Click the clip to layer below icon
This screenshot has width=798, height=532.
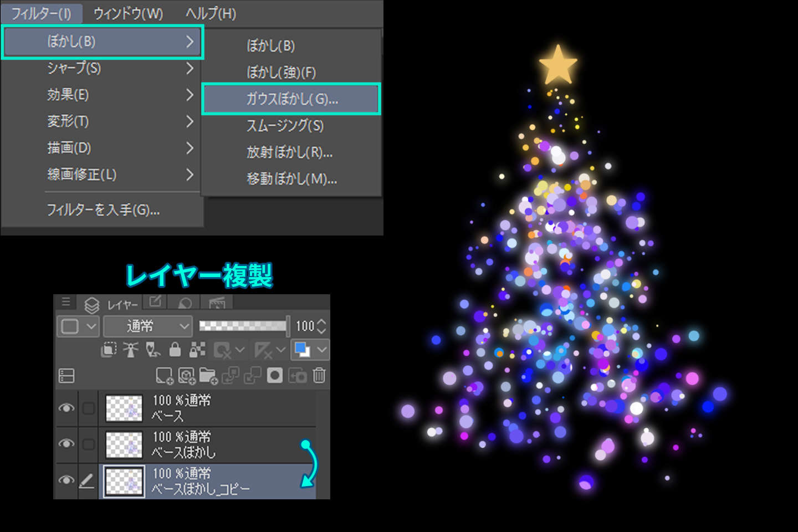coord(109,350)
